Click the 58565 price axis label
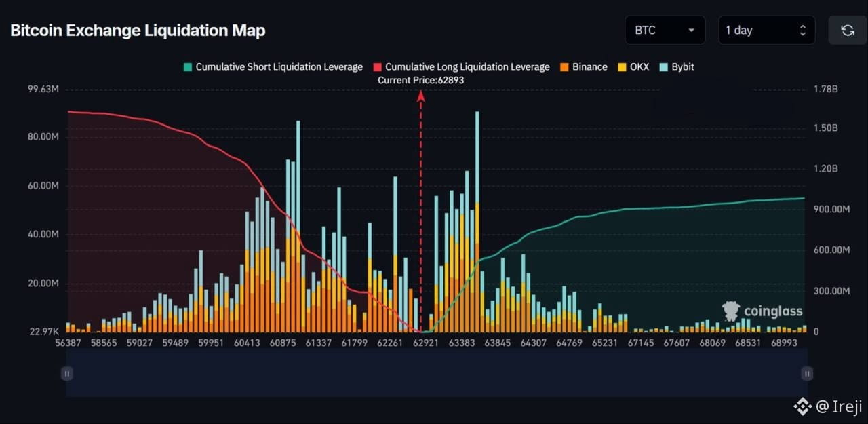868x424 pixels. point(104,343)
